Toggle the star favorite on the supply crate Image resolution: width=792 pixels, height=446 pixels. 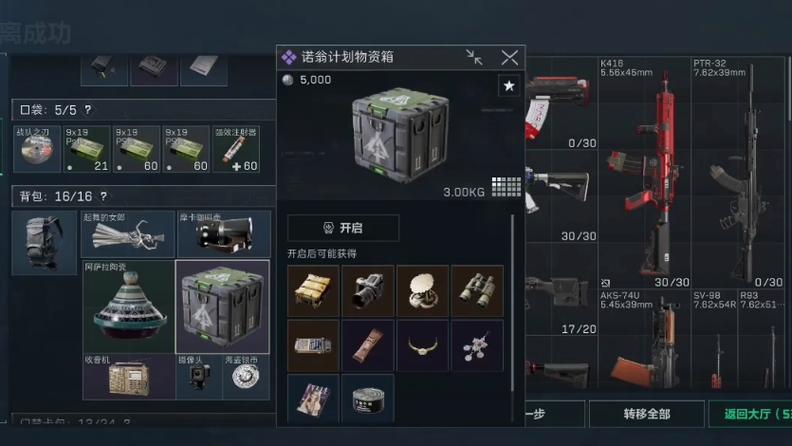(509, 86)
